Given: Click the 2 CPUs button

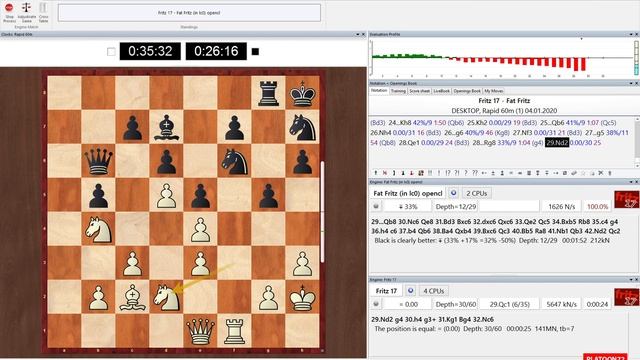Looking at the screenshot, I should [476, 193].
